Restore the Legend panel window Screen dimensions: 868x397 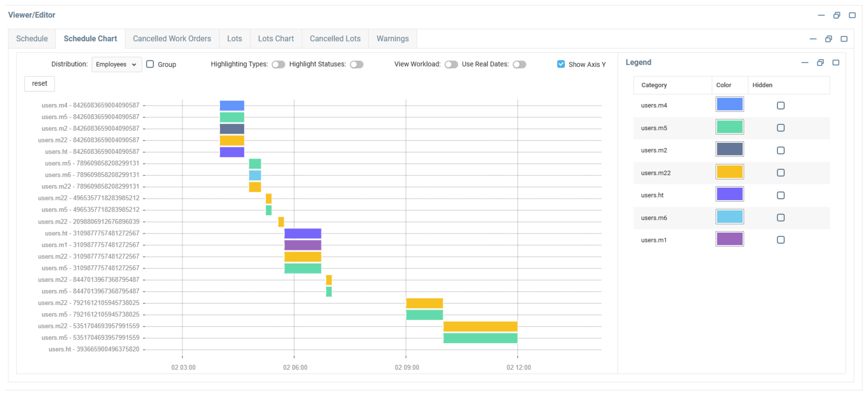coord(820,63)
